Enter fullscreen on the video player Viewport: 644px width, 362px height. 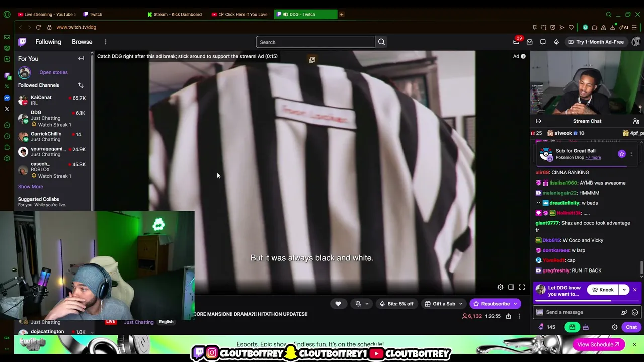click(522, 287)
